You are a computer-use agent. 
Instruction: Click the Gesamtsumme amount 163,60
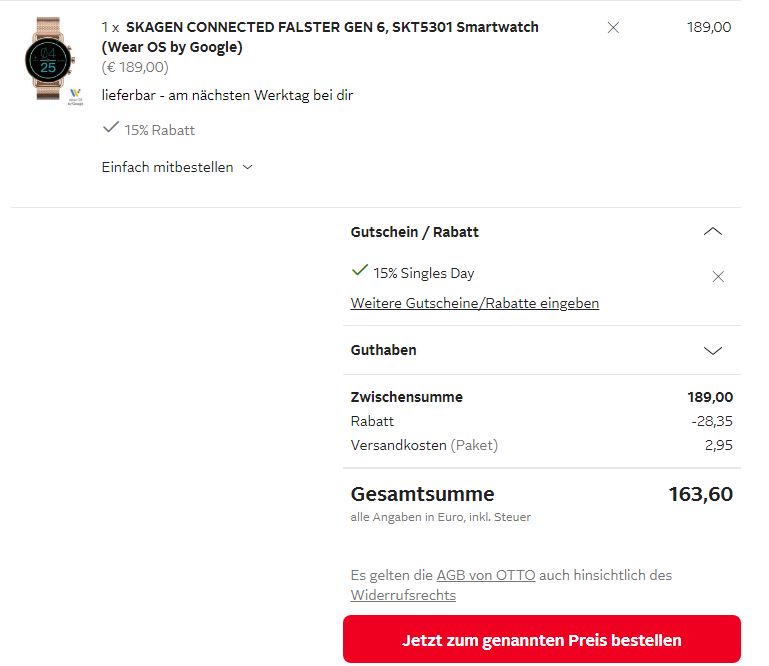(700, 494)
